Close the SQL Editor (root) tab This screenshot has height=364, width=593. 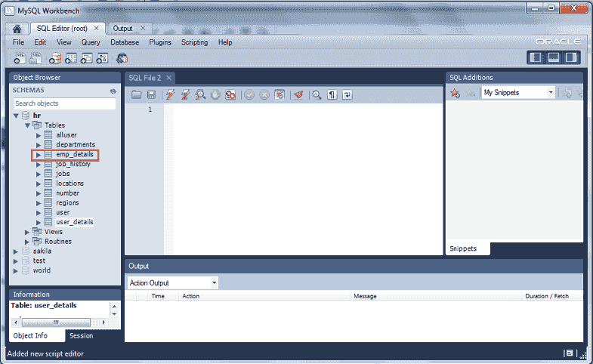coord(97,28)
